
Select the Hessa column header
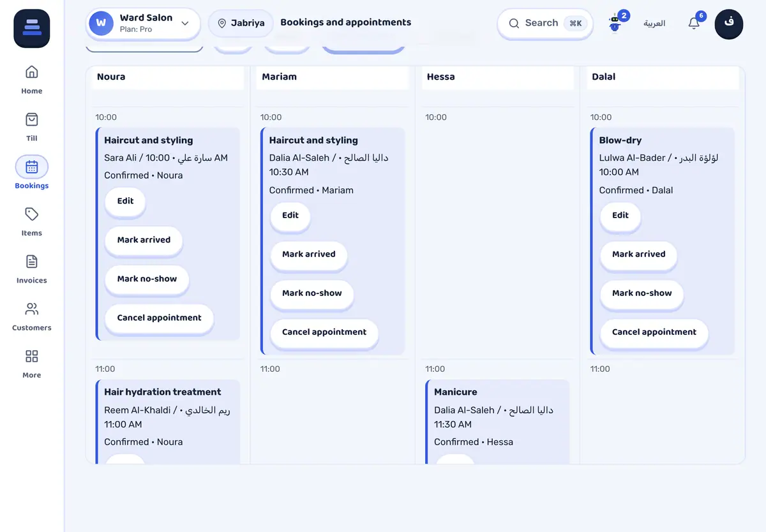pyautogui.click(x=497, y=77)
